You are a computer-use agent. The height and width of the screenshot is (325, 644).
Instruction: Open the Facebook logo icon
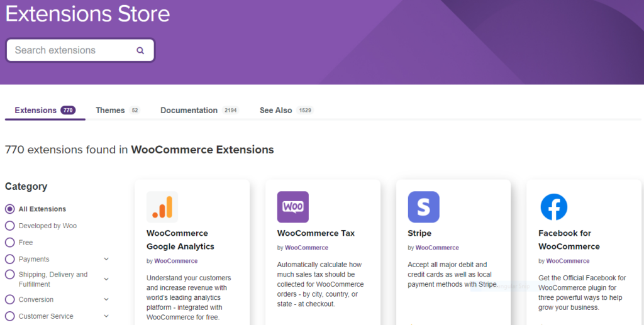[554, 207]
